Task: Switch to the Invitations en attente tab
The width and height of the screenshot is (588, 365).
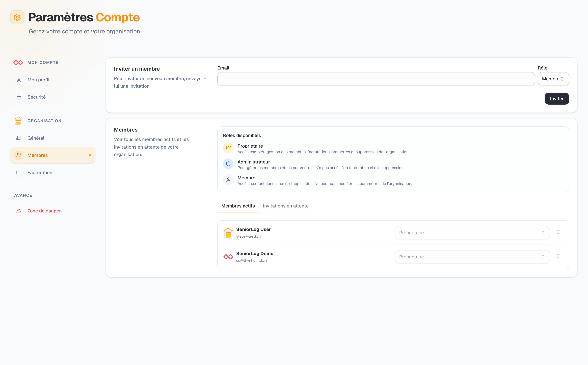Action: coord(286,206)
